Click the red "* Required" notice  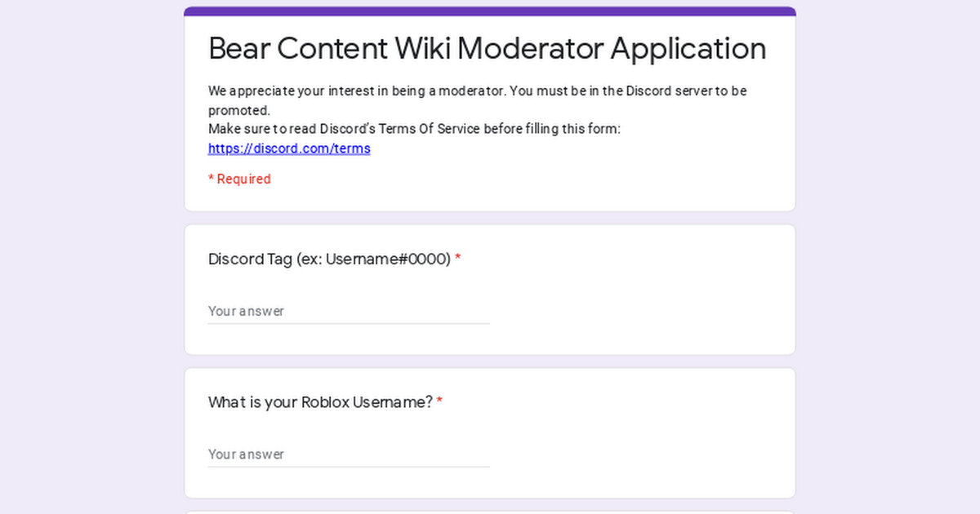(239, 179)
